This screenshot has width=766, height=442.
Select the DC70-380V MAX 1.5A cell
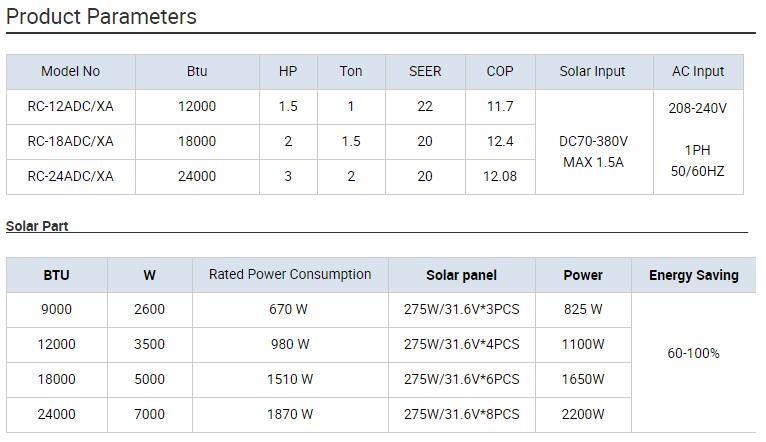[x=593, y=152]
